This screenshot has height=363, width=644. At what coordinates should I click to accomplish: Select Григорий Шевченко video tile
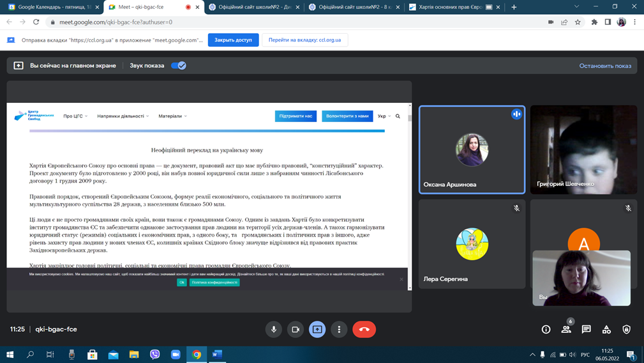583,150
